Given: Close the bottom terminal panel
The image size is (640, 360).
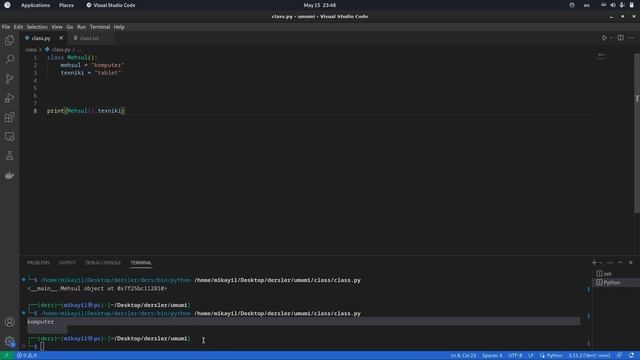Looking at the screenshot, I should [631, 263].
